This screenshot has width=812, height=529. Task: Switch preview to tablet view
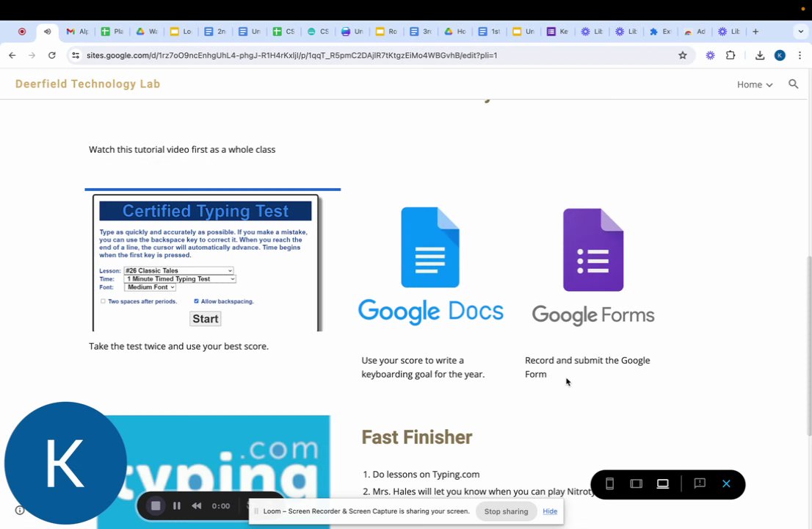[x=636, y=484]
